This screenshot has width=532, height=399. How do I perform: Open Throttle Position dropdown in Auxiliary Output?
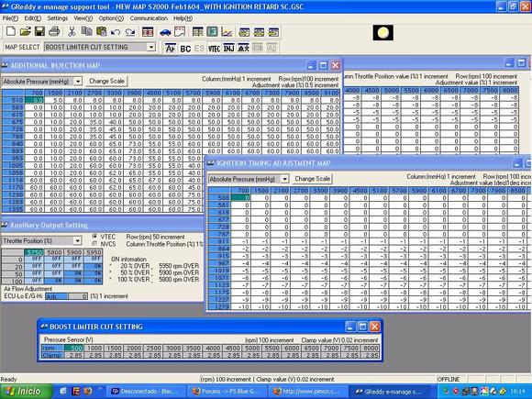(78, 240)
